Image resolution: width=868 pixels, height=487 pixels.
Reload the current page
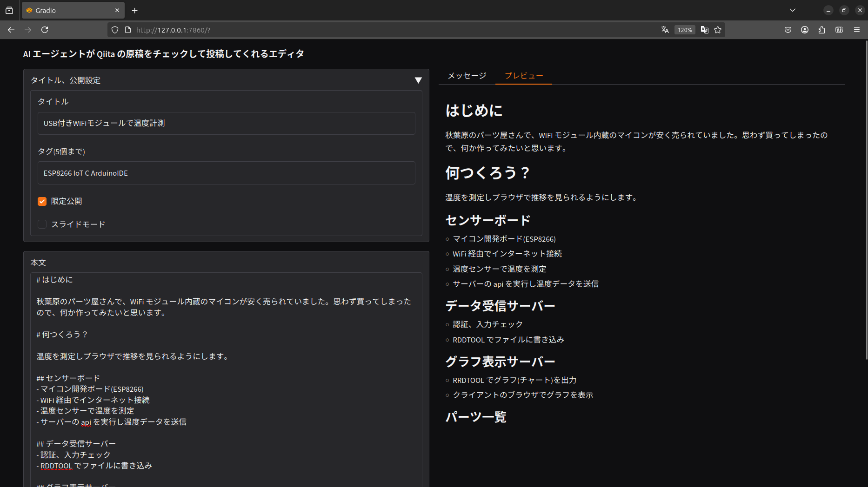click(45, 30)
